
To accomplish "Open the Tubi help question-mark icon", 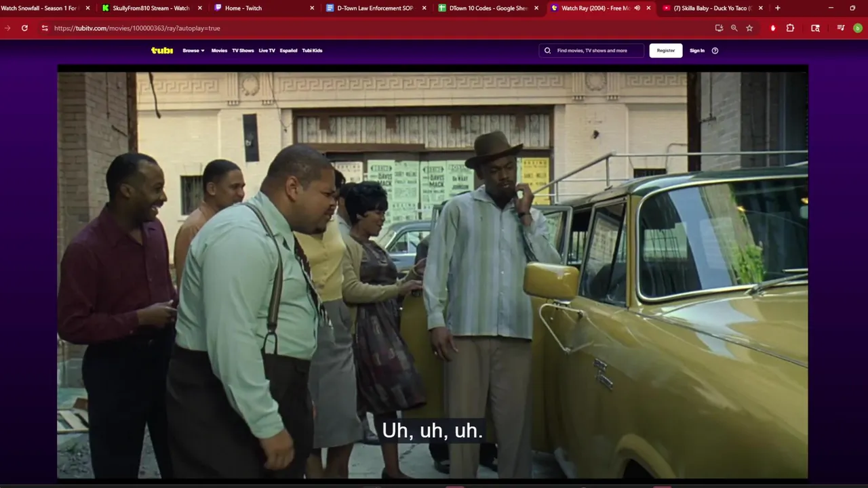I will [715, 50].
